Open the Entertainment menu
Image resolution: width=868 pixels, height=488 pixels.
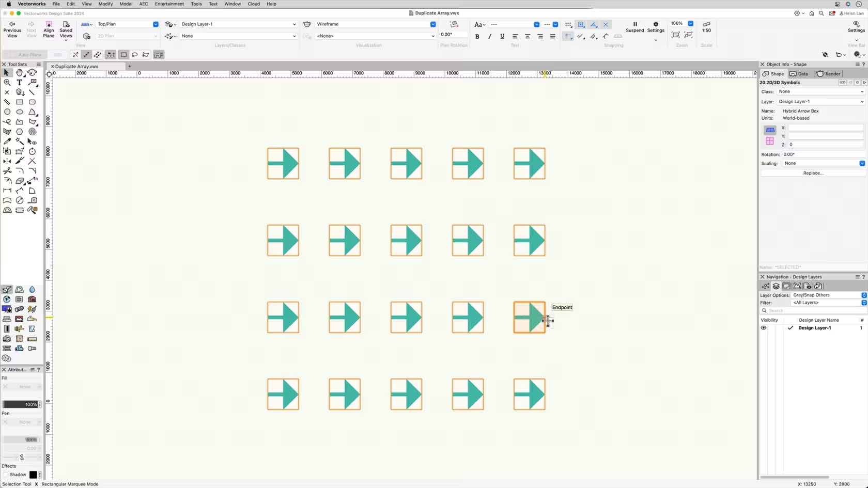tap(169, 4)
